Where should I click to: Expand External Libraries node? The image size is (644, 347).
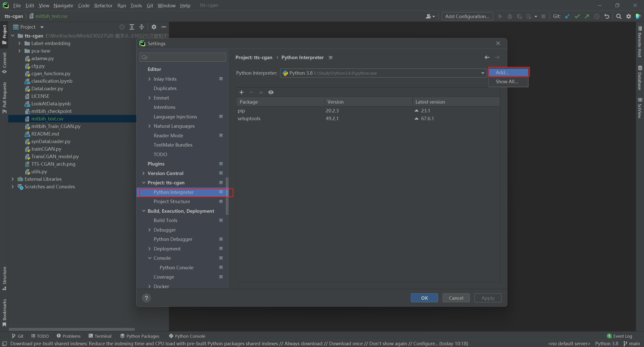[13, 179]
